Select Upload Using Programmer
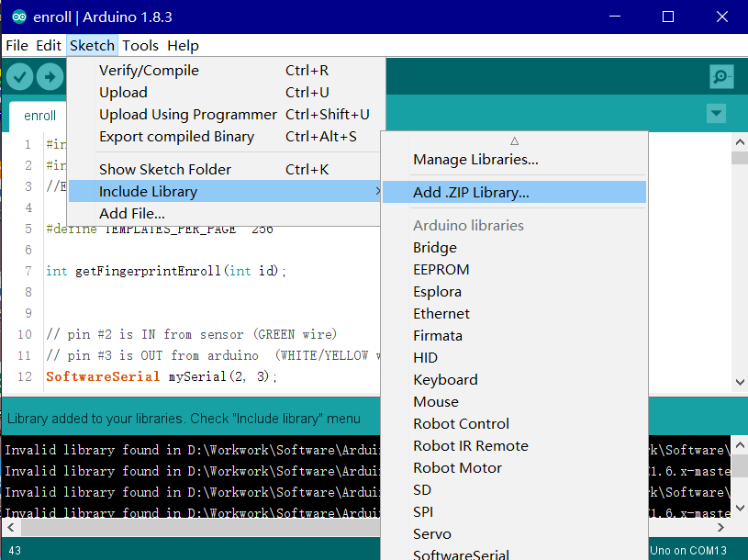 187,115
